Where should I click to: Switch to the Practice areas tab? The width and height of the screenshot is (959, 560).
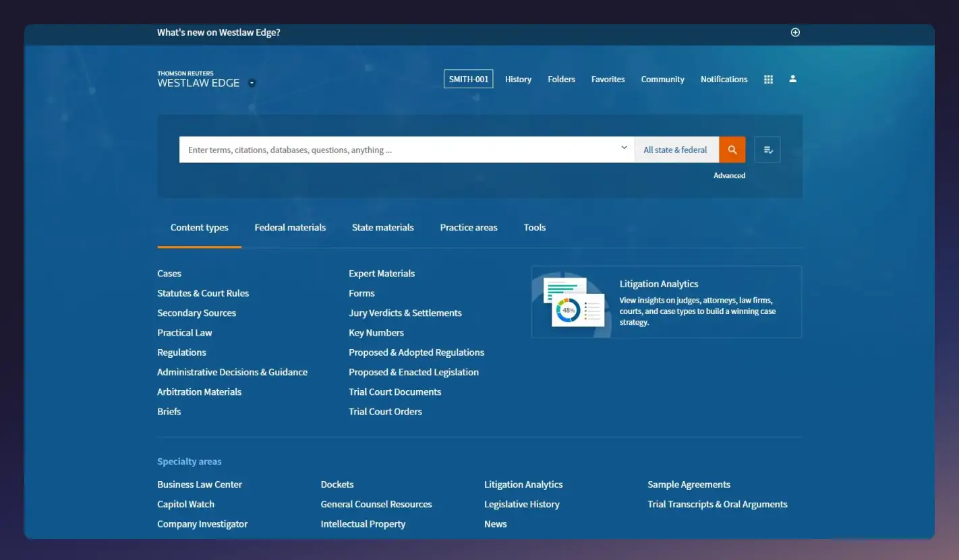(x=468, y=227)
